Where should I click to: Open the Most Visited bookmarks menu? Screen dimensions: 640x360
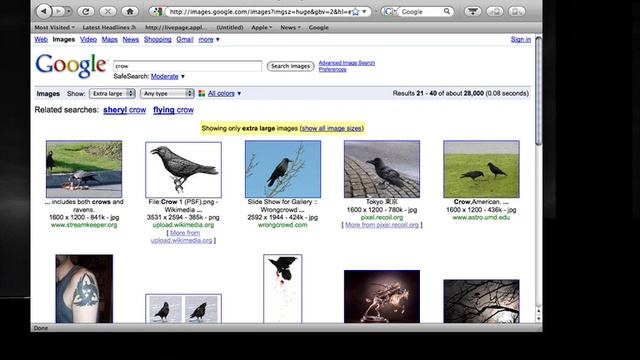54,27
